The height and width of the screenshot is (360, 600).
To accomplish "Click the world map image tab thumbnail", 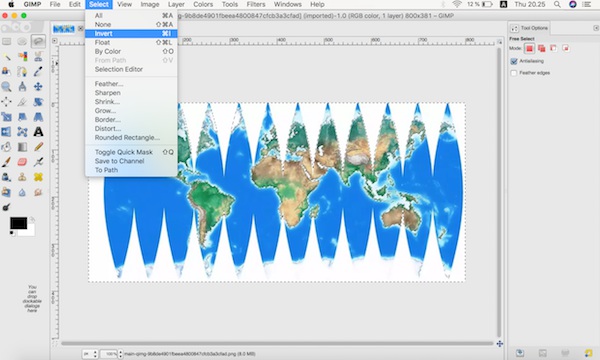I will [x=64, y=29].
